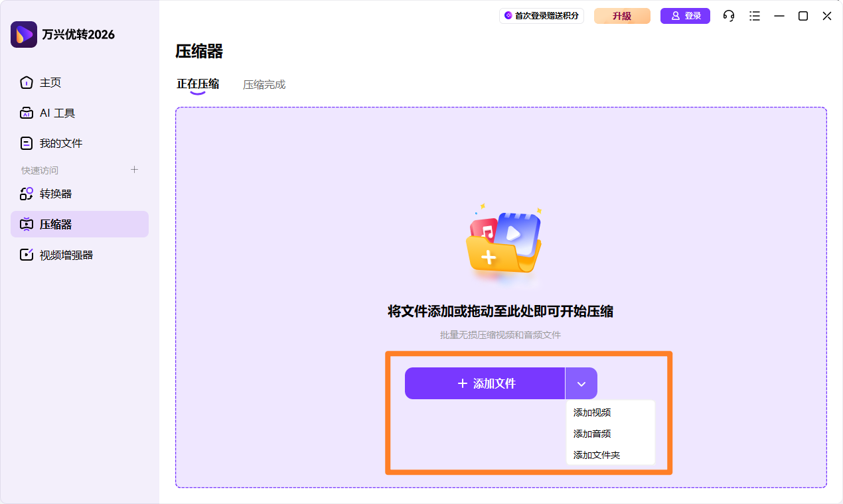The image size is (843, 504).
Task: Open the 登录 login button
Action: click(685, 16)
